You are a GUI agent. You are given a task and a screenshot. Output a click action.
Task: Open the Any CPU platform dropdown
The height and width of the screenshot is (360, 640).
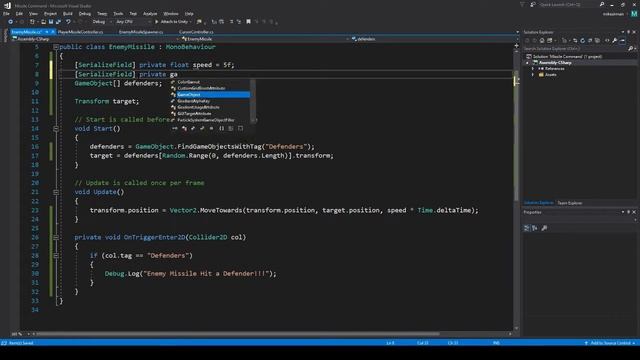(133, 22)
